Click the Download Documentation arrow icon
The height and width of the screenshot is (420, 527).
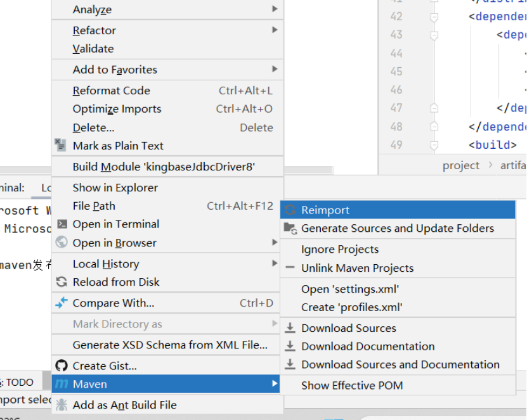290,347
